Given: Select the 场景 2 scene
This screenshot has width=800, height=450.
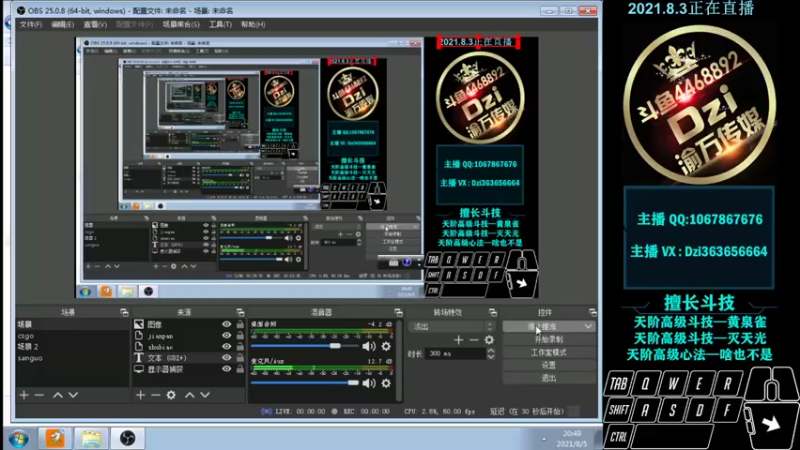Looking at the screenshot, I should coord(72,347).
